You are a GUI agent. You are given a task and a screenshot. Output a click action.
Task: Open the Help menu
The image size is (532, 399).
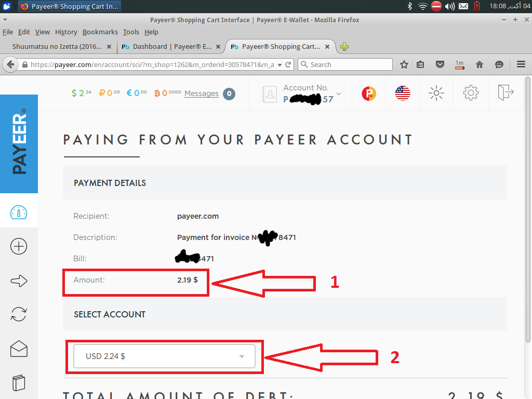point(151,32)
